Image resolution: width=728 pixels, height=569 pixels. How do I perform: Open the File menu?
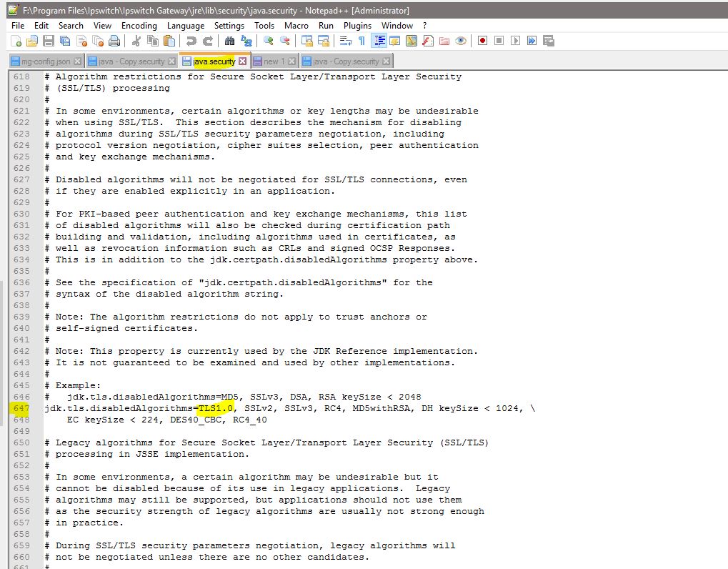click(x=18, y=26)
